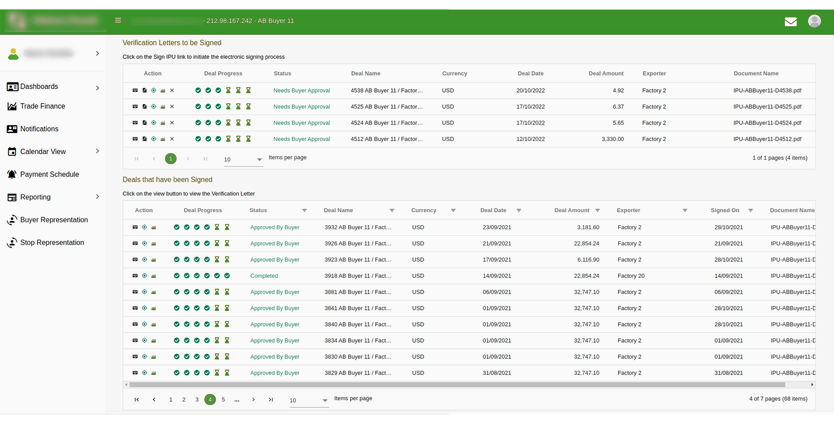834x423 pixels.
Task: Expand the Dashboards sidebar menu
Action: (x=97, y=88)
